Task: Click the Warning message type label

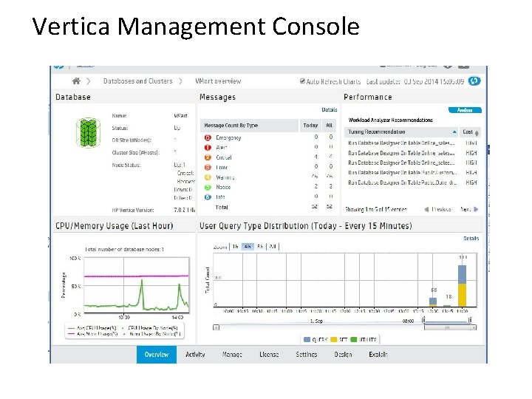Action: 225,177
